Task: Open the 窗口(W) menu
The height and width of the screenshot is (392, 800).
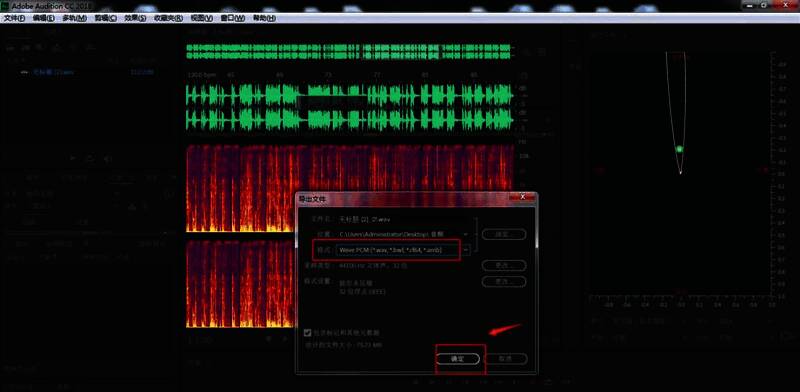Action: pos(233,18)
